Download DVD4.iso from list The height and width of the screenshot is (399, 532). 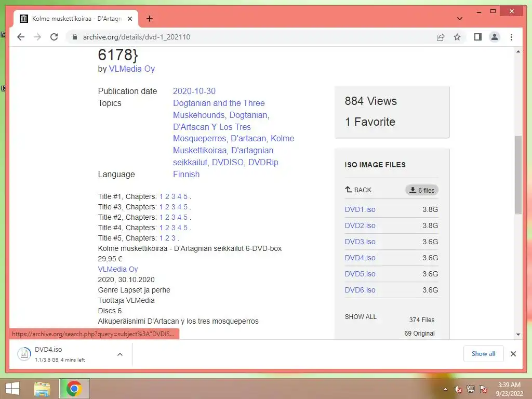tap(360, 258)
